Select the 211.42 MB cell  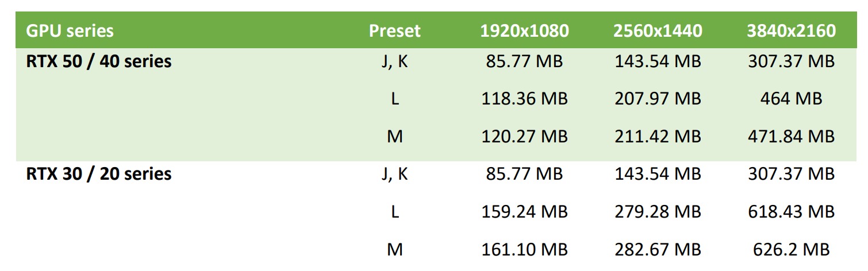pyautogui.click(x=658, y=137)
